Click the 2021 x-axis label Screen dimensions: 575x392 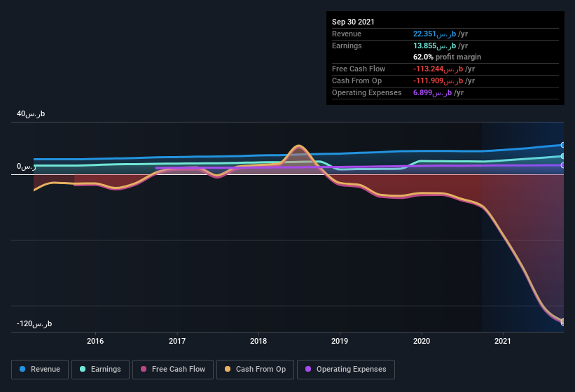502,341
